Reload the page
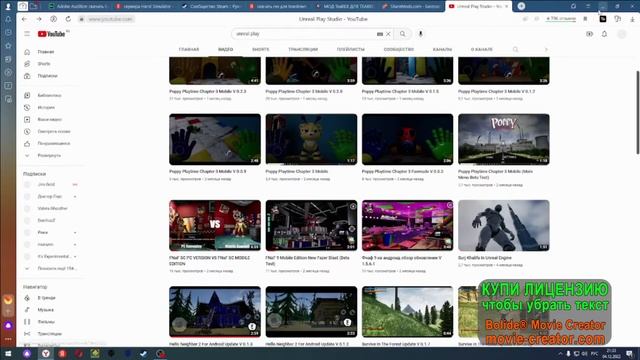The image size is (640, 360). click(68, 19)
